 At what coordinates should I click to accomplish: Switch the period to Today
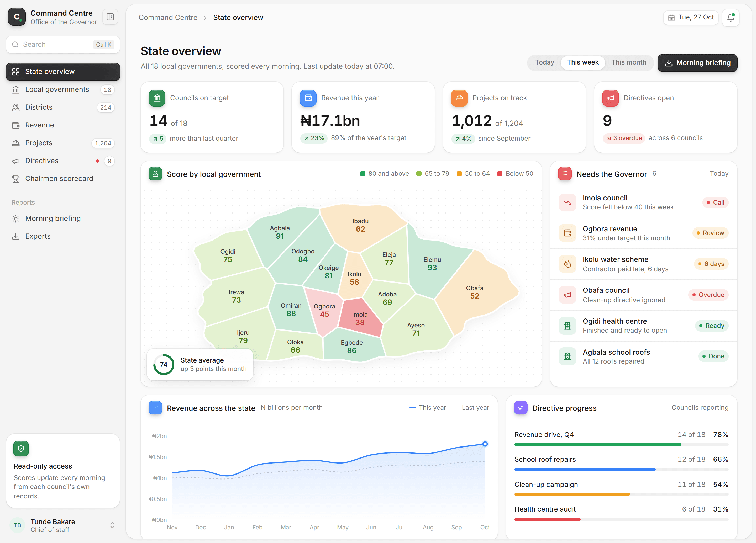point(544,62)
